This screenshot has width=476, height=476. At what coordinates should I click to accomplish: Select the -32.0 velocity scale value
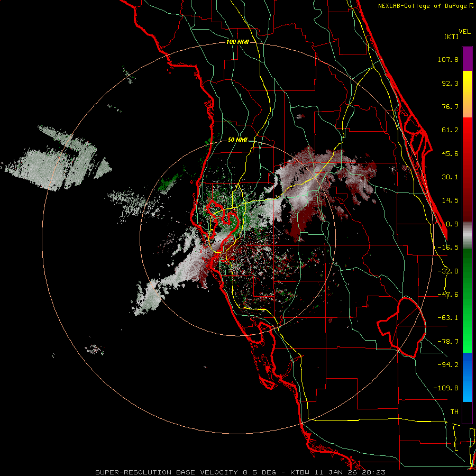click(448, 271)
